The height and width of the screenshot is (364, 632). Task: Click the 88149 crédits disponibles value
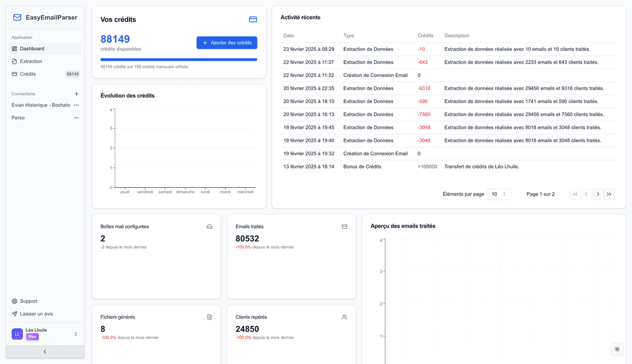115,39
